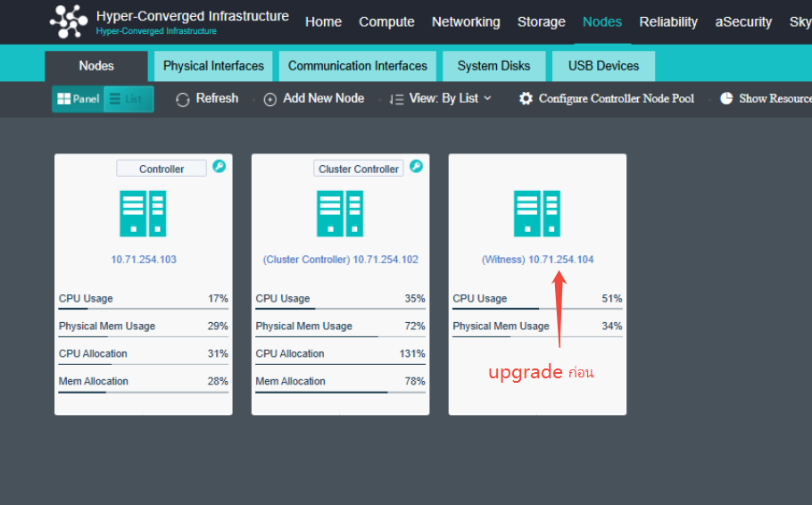Open the Reliability menu

pyautogui.click(x=668, y=22)
